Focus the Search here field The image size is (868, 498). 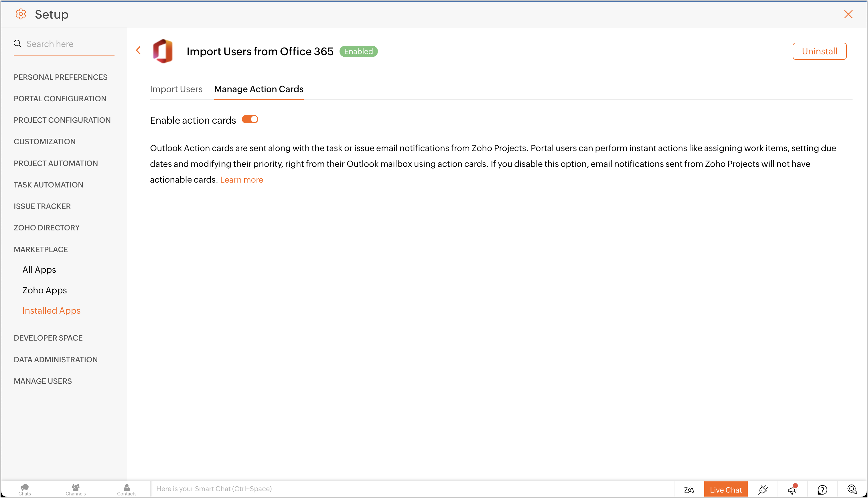68,44
